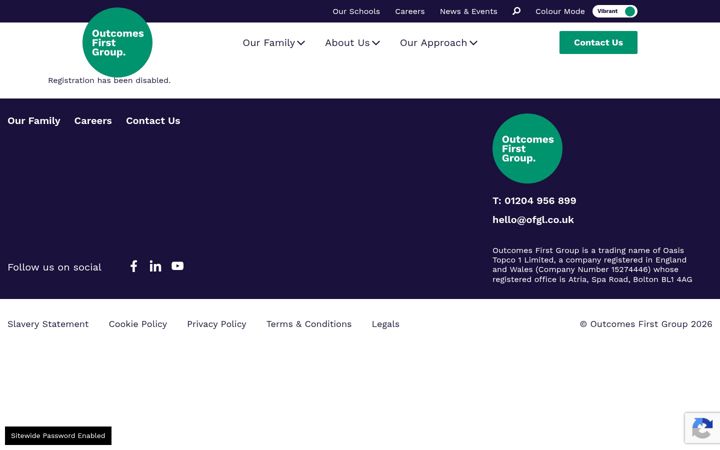Click the 'Colour Mode' label

(x=560, y=11)
